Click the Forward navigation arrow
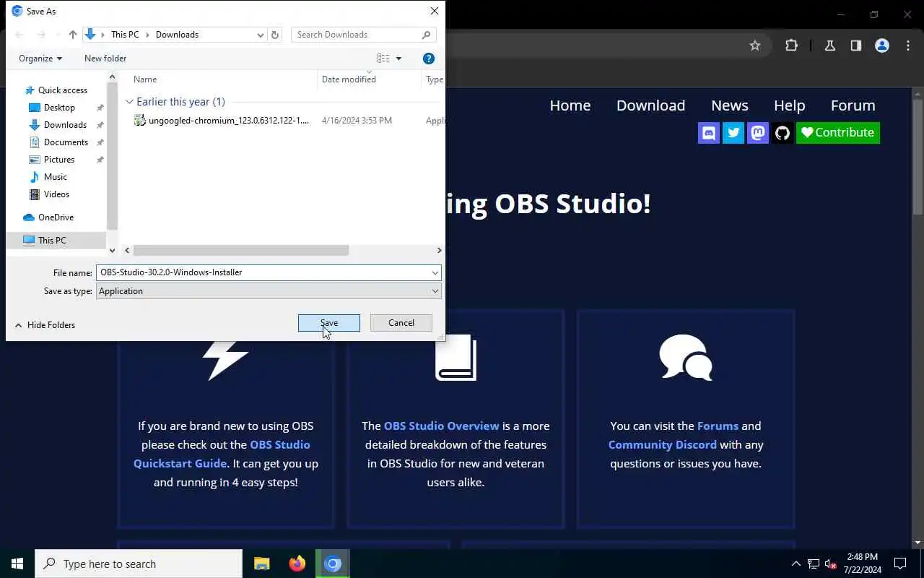 40,35
